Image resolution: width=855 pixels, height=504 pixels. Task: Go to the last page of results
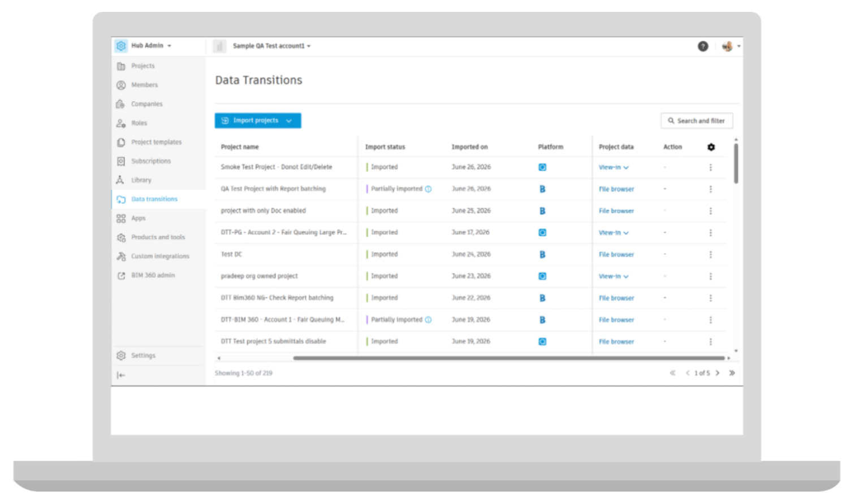(732, 373)
